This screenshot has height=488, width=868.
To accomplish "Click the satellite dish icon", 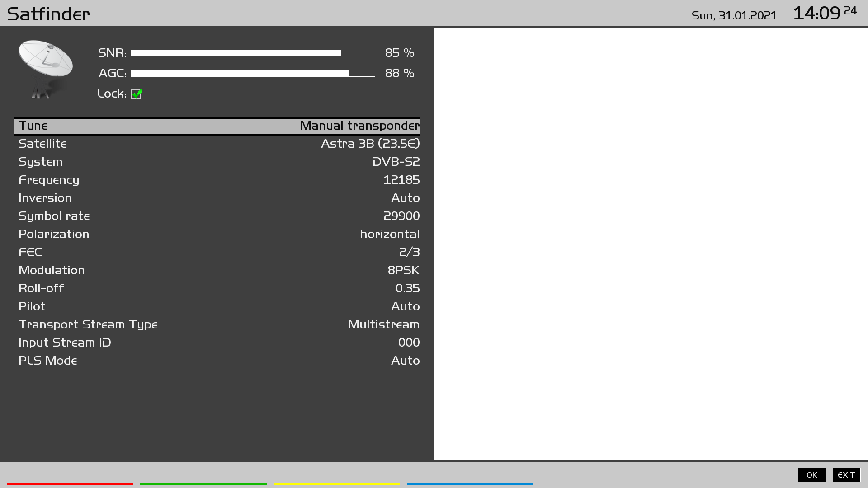I will (45, 68).
